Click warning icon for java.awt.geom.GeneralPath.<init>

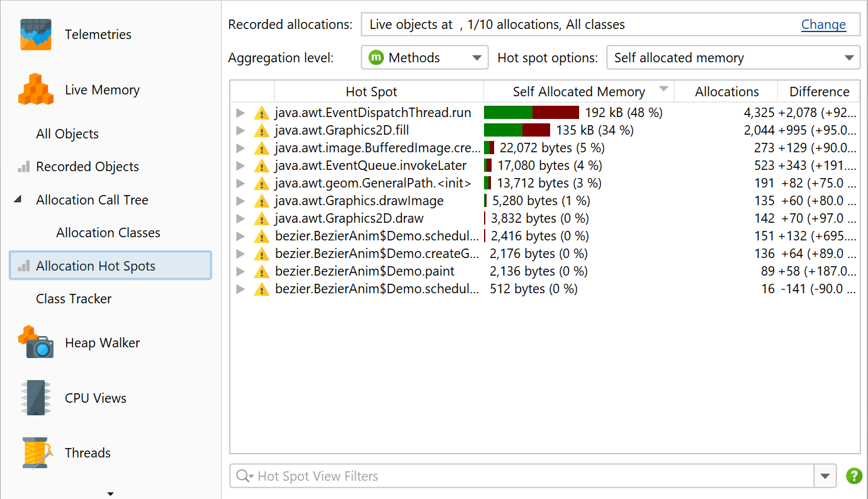pyautogui.click(x=261, y=184)
